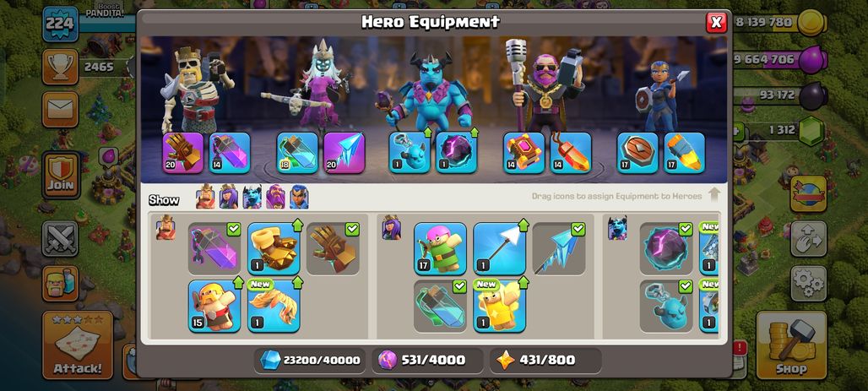The image size is (868, 391).
Task: Open the new Healer Puppet equipment
Action: pyautogui.click(x=499, y=306)
